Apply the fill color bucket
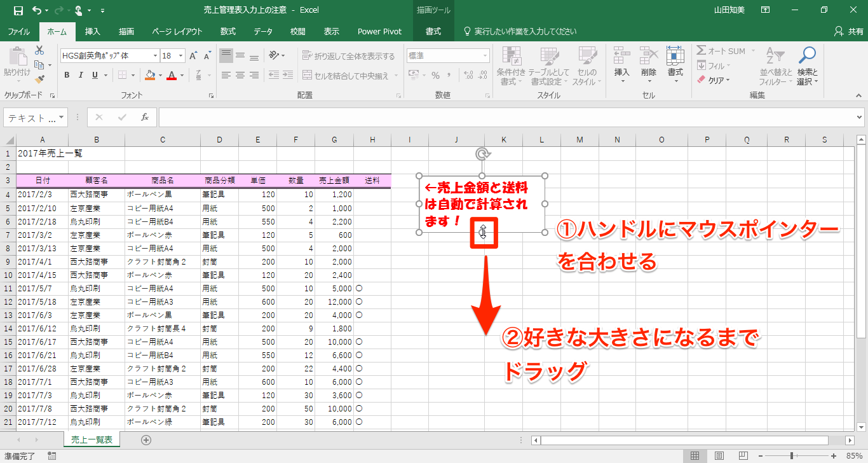The image size is (868, 463). point(150,75)
